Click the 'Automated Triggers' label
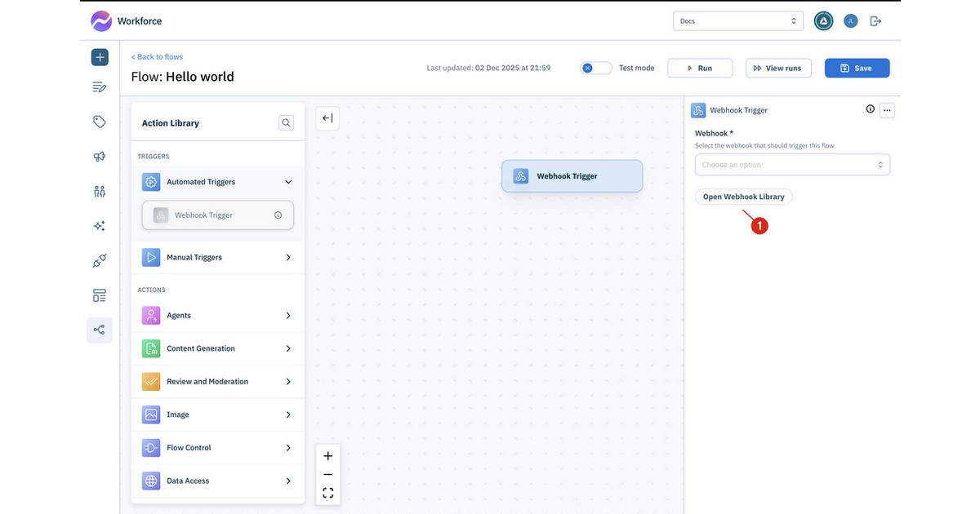Image resolution: width=980 pixels, height=514 pixels. click(x=201, y=182)
